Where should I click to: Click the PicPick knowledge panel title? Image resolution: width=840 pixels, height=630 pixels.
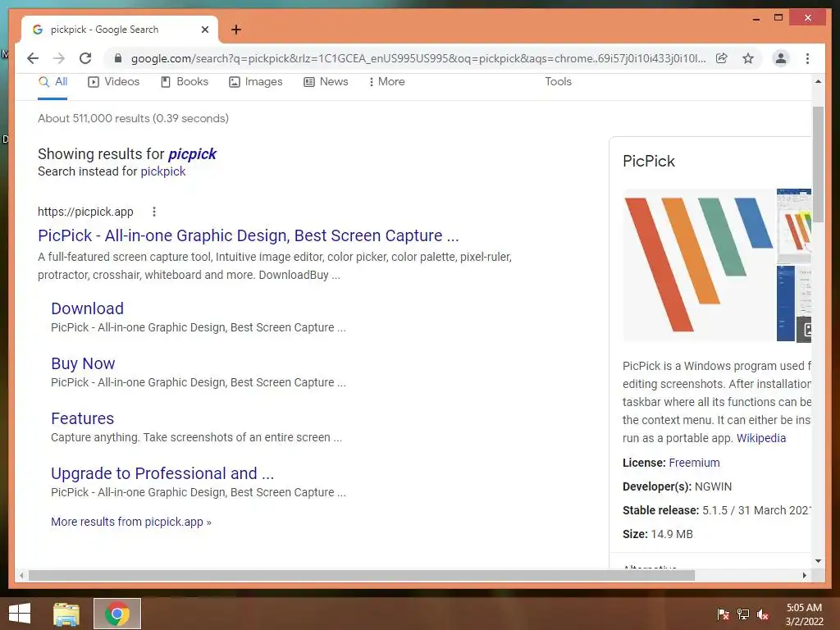tap(649, 162)
